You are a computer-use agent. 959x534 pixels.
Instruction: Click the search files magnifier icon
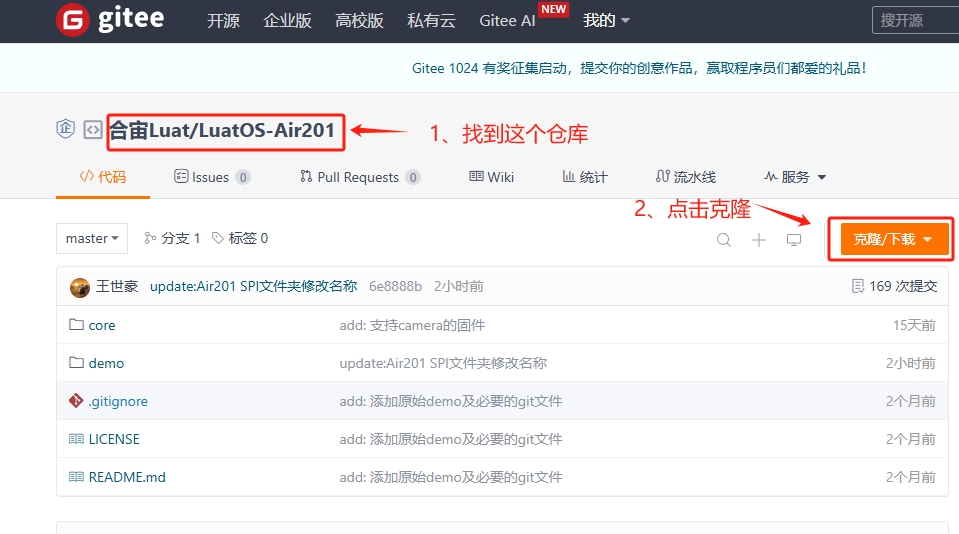(724, 240)
